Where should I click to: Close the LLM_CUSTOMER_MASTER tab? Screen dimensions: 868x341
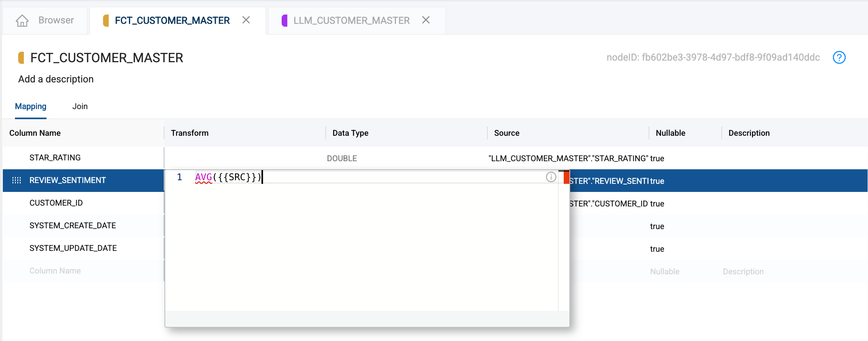tap(426, 20)
